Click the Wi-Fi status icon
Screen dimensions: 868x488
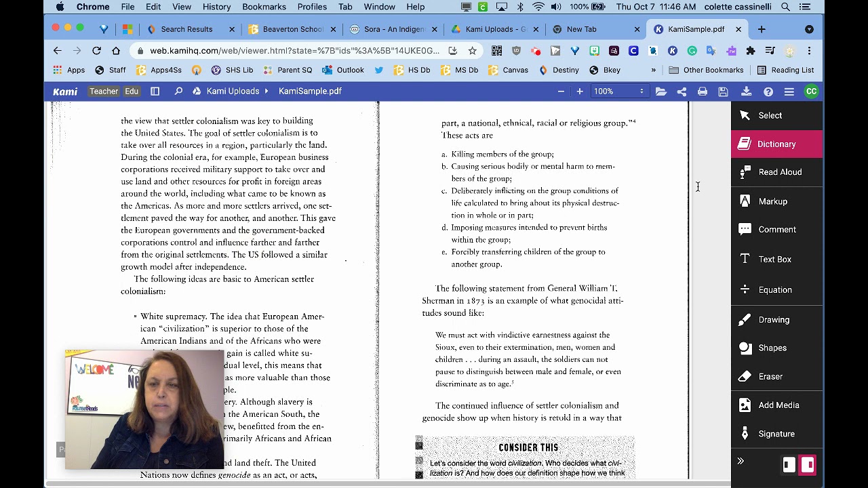coord(538,7)
